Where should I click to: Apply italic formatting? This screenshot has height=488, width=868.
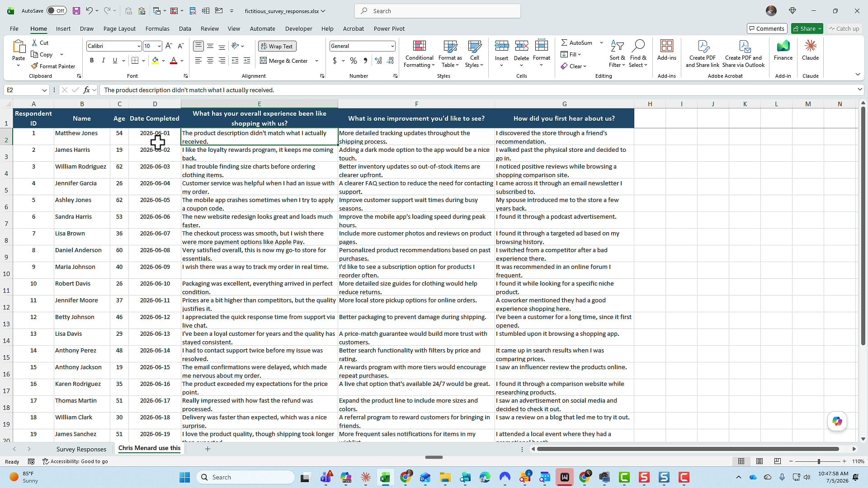(103, 61)
